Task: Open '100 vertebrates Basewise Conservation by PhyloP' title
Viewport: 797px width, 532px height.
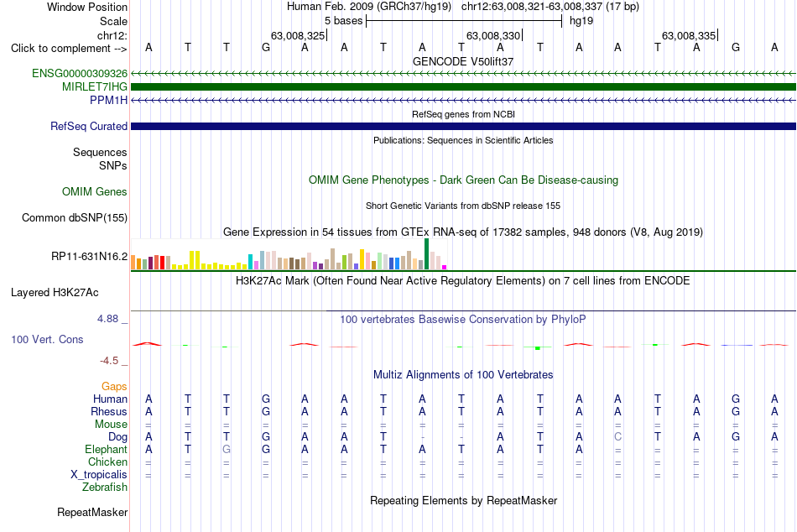Action: coord(463,320)
